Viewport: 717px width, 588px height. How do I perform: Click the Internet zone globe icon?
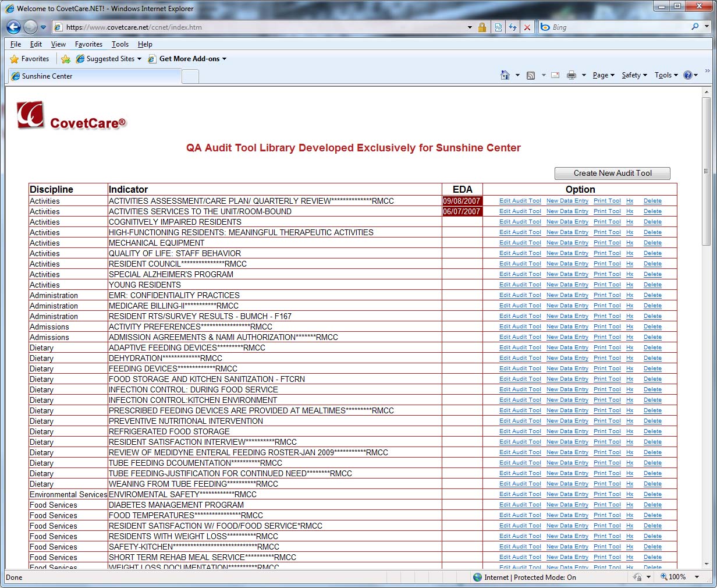(x=478, y=578)
